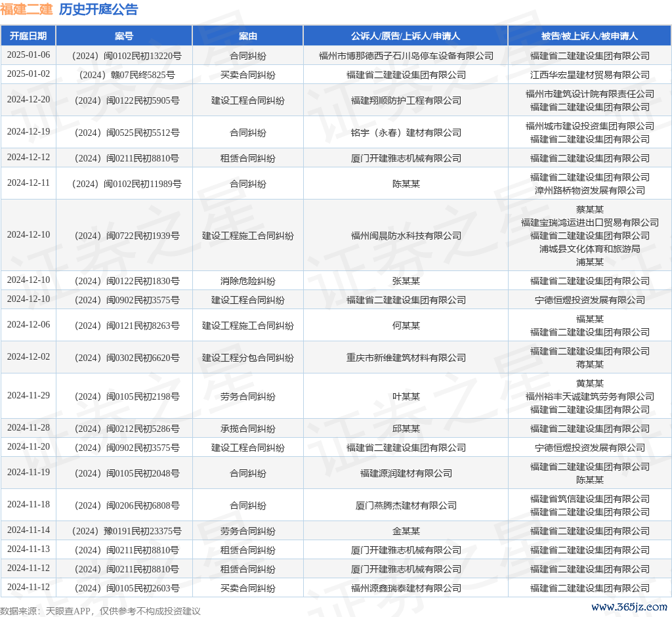Click the 数据来源 footer note

tap(100, 611)
